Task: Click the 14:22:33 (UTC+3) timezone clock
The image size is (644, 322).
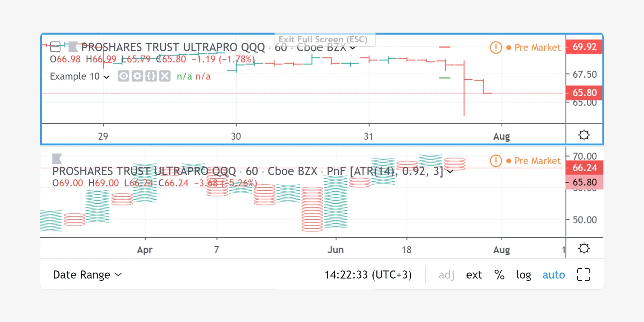Action: tap(368, 275)
